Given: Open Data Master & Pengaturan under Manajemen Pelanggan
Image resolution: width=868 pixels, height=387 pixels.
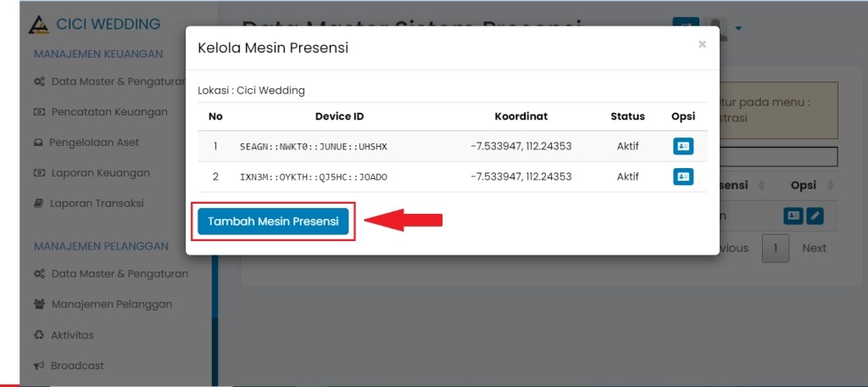Looking at the screenshot, I should click(x=120, y=273).
